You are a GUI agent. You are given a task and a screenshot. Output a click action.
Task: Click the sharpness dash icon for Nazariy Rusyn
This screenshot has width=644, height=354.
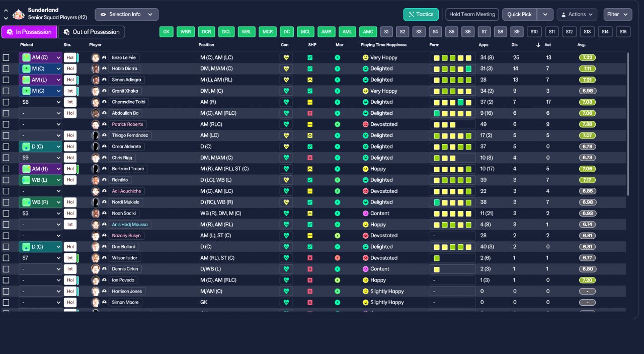tap(310, 236)
